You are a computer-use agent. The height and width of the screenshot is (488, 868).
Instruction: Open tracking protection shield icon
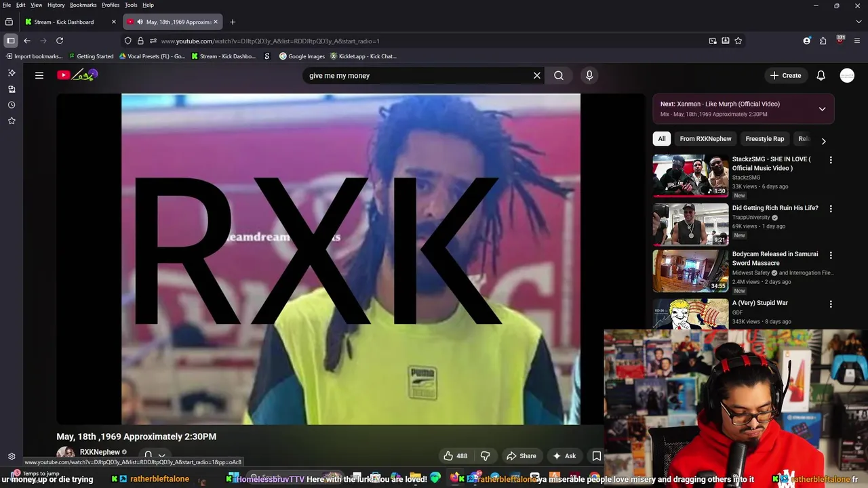point(127,41)
